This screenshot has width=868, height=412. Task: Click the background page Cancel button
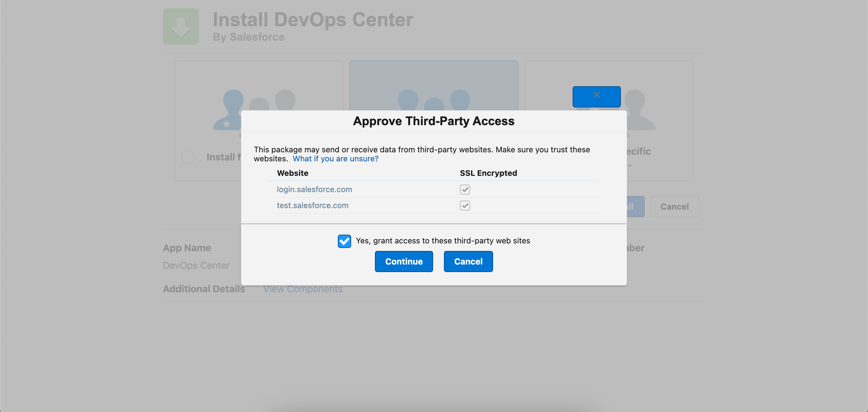674,206
